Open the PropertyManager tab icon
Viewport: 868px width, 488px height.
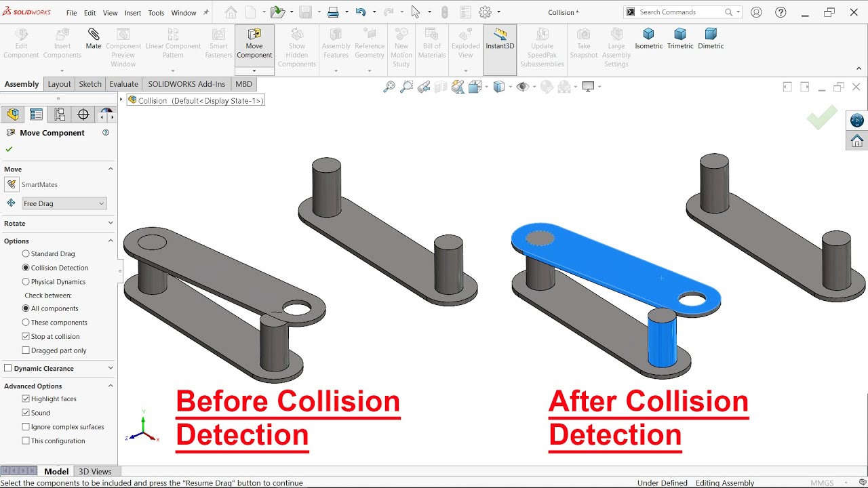point(36,115)
